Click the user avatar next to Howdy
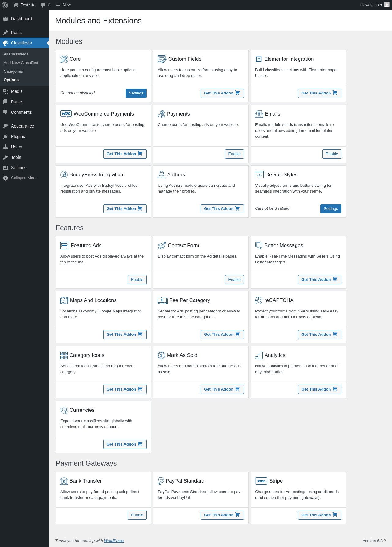 [387, 5]
